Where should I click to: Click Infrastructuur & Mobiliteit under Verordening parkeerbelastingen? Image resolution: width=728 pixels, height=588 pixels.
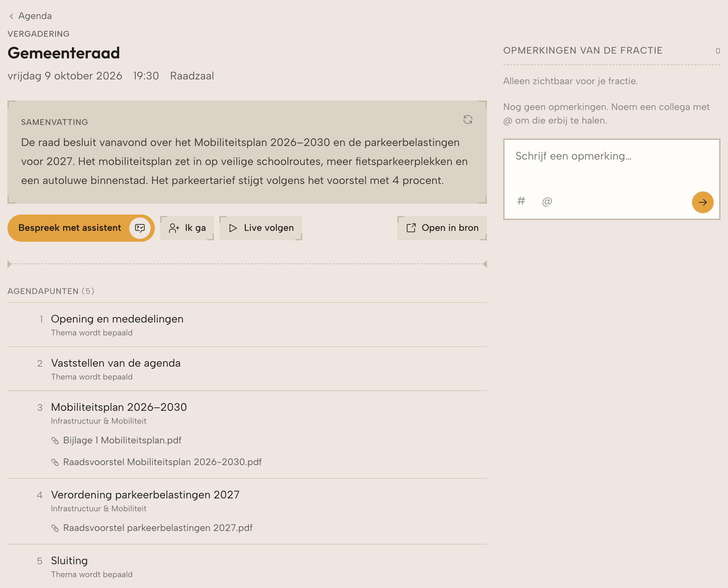(99, 509)
